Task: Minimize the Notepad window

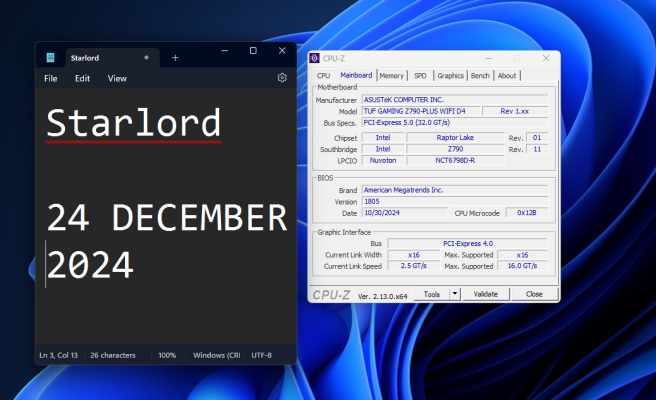Action: tap(225, 51)
